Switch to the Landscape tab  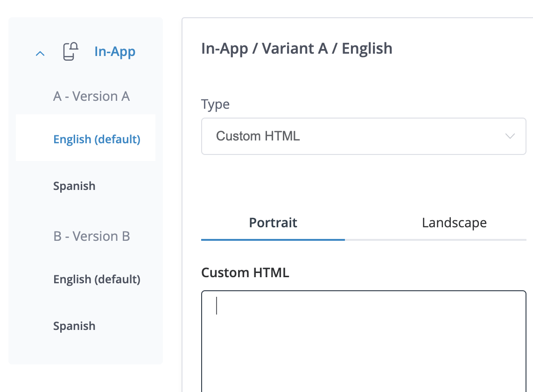tap(454, 223)
